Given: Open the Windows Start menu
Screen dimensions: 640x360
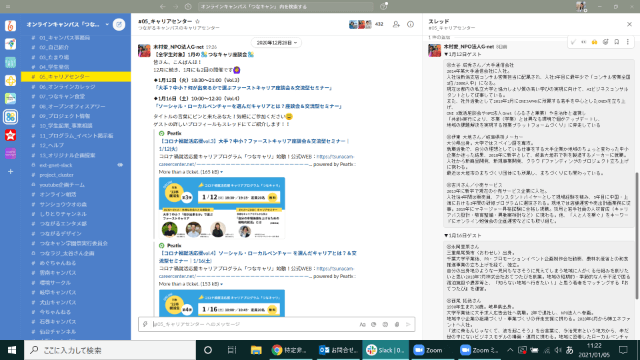Looking at the screenshot, I should pos(12,350).
